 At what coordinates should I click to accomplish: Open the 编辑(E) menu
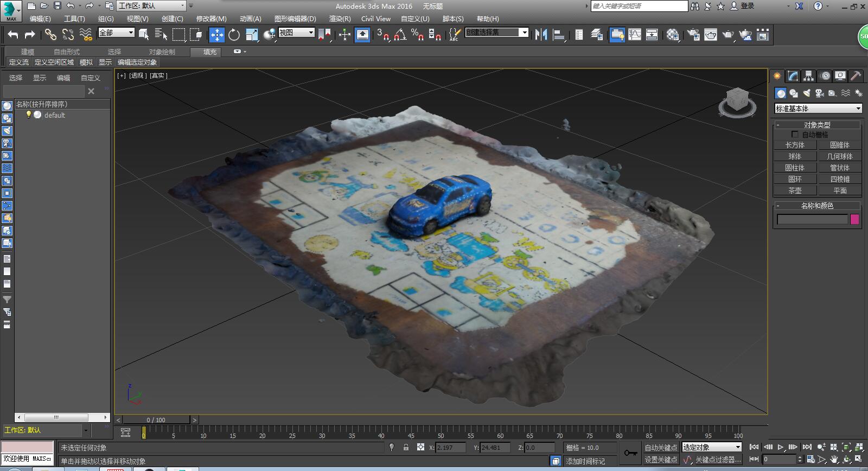pyautogui.click(x=40, y=18)
